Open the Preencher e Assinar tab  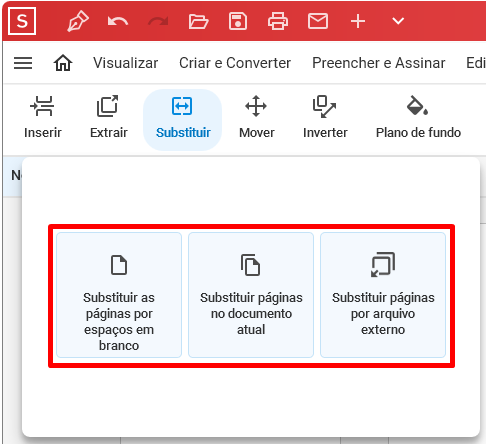(379, 63)
